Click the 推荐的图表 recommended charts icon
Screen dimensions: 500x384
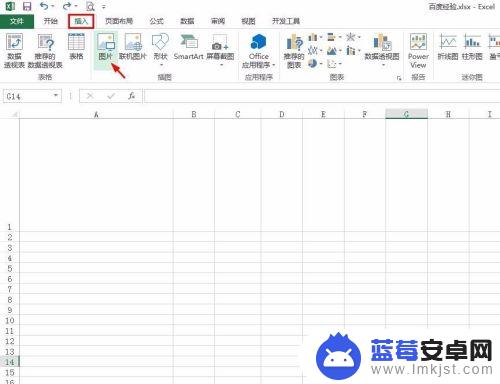[x=294, y=51]
